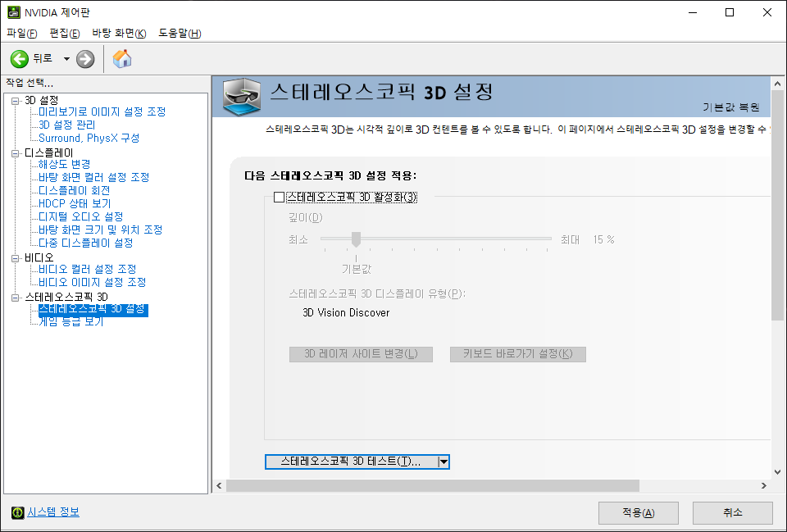Click 키보드 바로가기 설정(K) button
Viewport: 787px width, 532px height.
pos(518,354)
